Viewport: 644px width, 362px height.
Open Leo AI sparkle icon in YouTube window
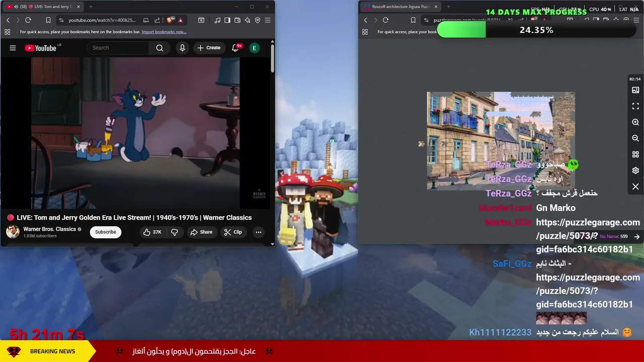pos(248,20)
